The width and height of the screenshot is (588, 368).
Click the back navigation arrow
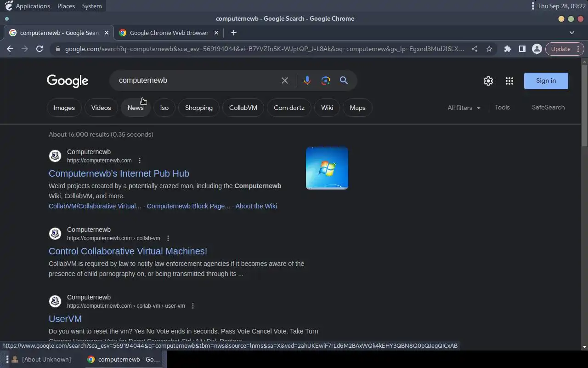click(10, 49)
